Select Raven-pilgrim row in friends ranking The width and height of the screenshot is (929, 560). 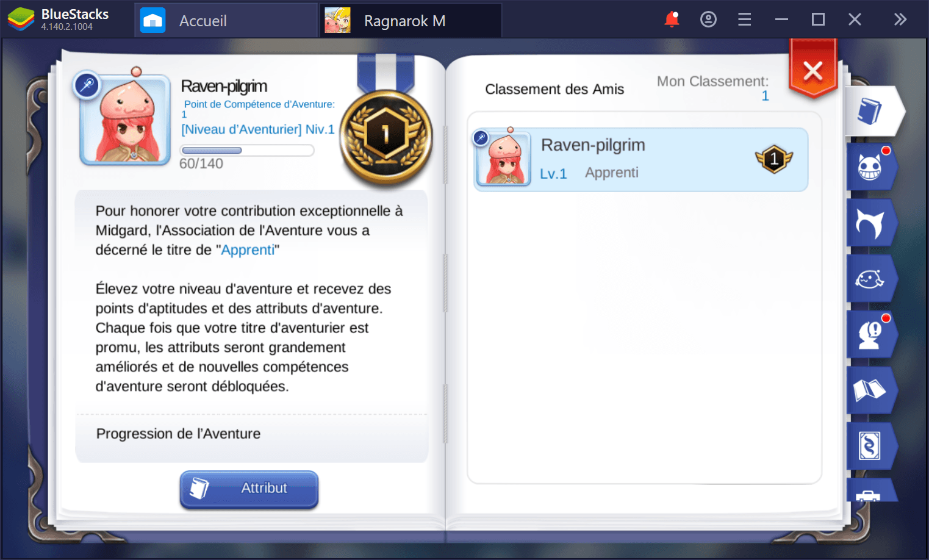pos(641,159)
